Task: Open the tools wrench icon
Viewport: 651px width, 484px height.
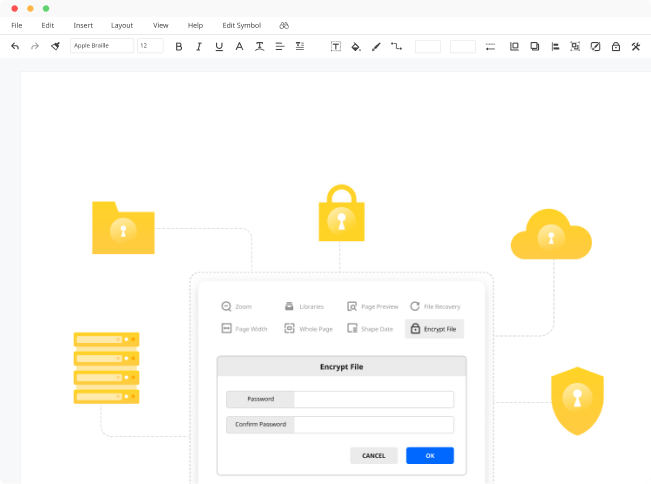Action: coord(636,46)
